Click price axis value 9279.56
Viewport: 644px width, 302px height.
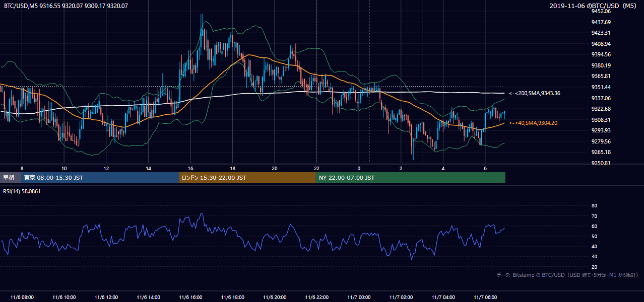click(x=601, y=141)
